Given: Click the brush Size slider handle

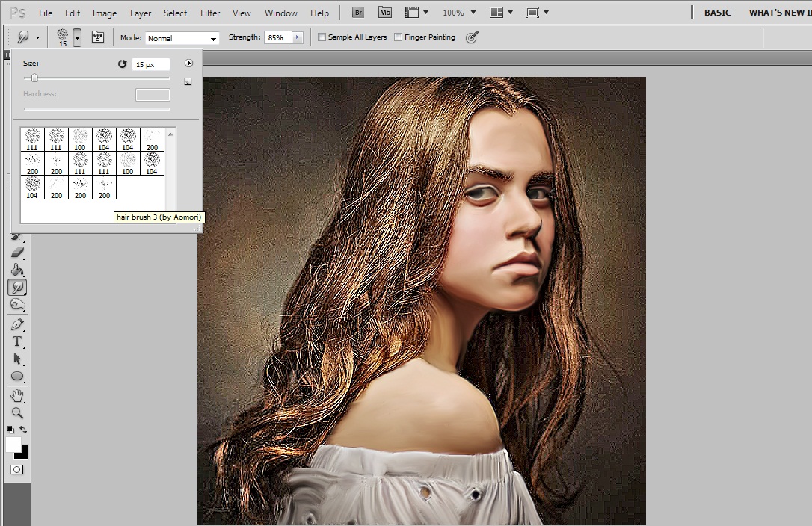Looking at the screenshot, I should pyautogui.click(x=34, y=78).
